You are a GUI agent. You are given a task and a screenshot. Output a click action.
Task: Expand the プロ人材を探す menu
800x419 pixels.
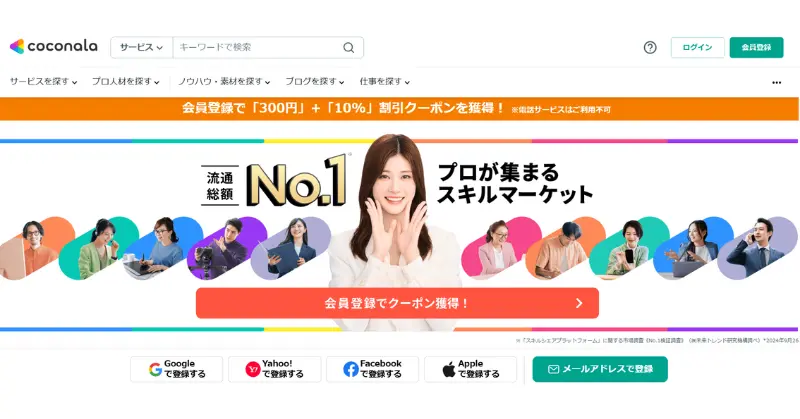[x=126, y=82]
